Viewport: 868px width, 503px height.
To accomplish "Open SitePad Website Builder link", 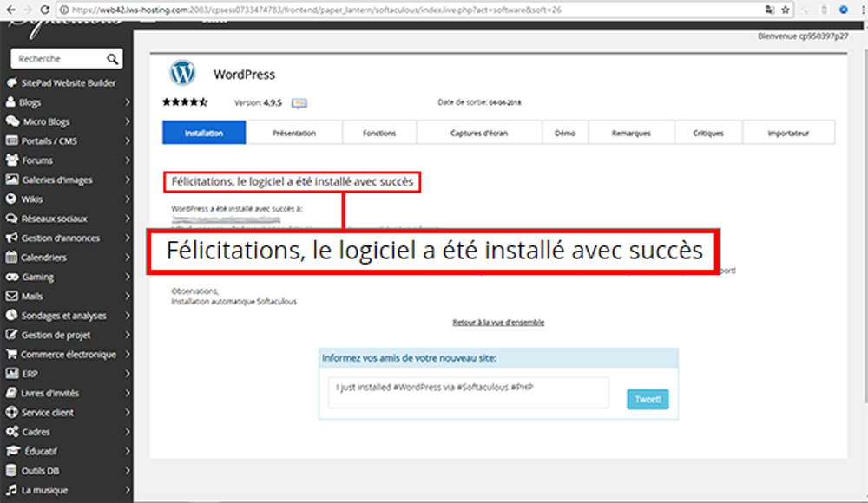I will pos(69,83).
